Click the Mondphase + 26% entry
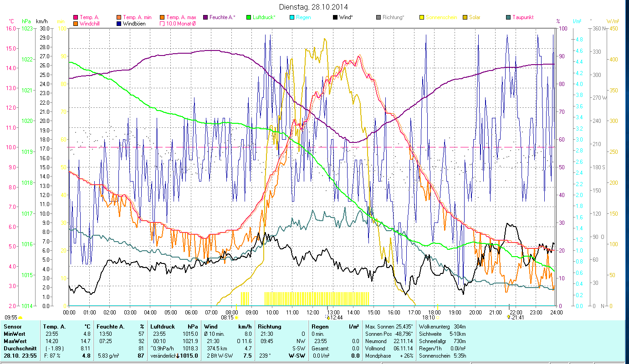Viewport: 629px width, 364px height. coord(389,355)
